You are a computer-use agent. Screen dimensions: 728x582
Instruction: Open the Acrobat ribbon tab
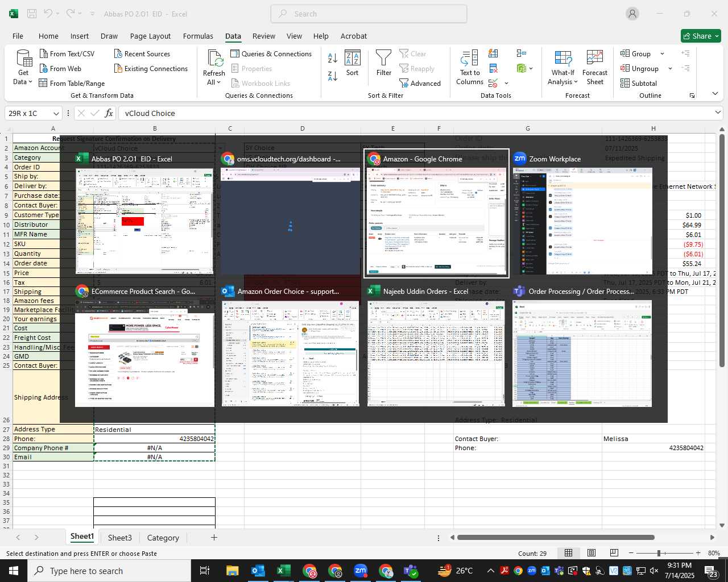[x=354, y=36]
